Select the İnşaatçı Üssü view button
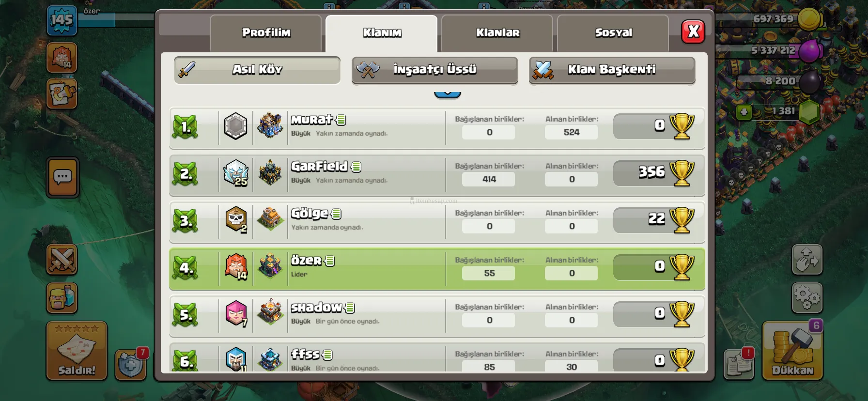This screenshot has height=401, width=868. 434,70
